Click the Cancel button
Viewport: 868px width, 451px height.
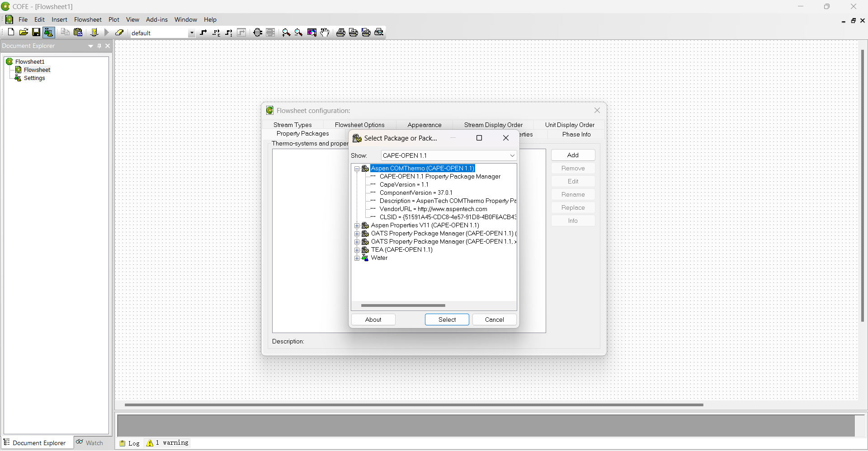(x=494, y=319)
